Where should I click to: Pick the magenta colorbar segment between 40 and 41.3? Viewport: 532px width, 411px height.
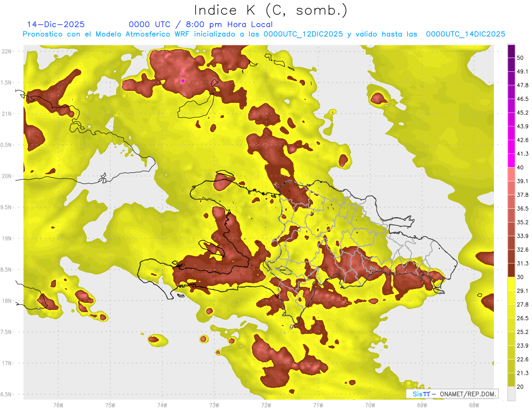pyautogui.click(x=511, y=160)
